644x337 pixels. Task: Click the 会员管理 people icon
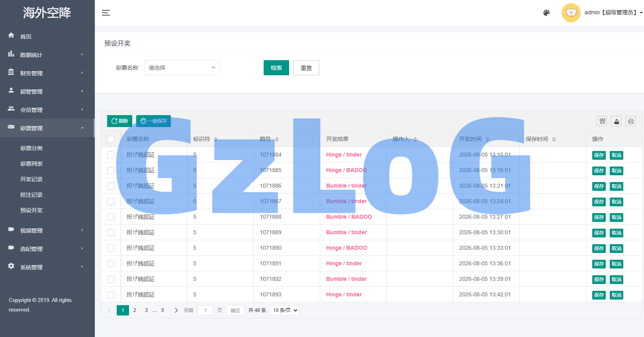pyautogui.click(x=11, y=109)
